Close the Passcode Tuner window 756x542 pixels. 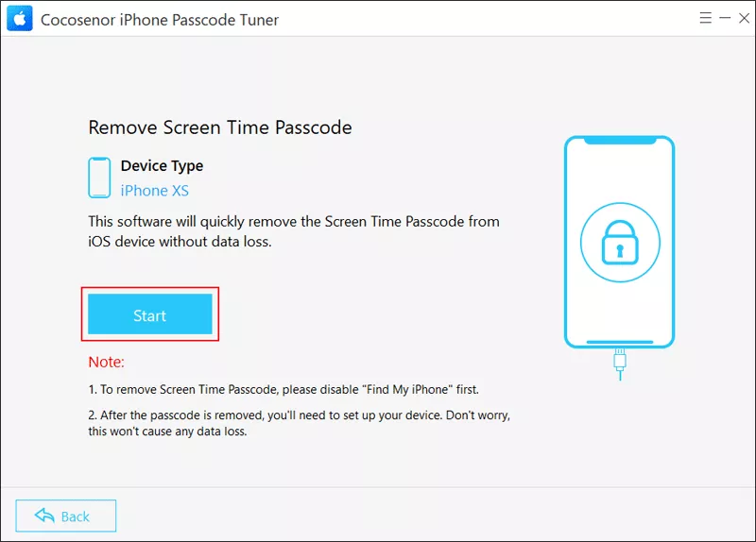[744, 18]
